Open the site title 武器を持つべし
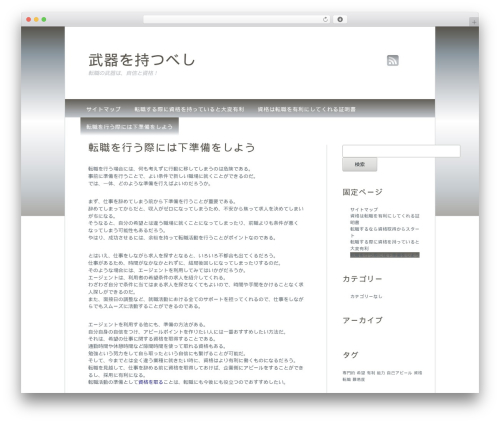500x423 pixels. 142,60
